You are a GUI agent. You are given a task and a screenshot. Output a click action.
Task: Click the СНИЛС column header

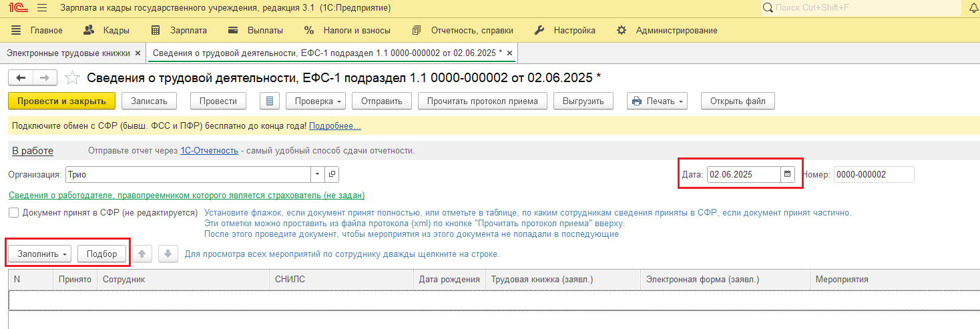pos(341,280)
